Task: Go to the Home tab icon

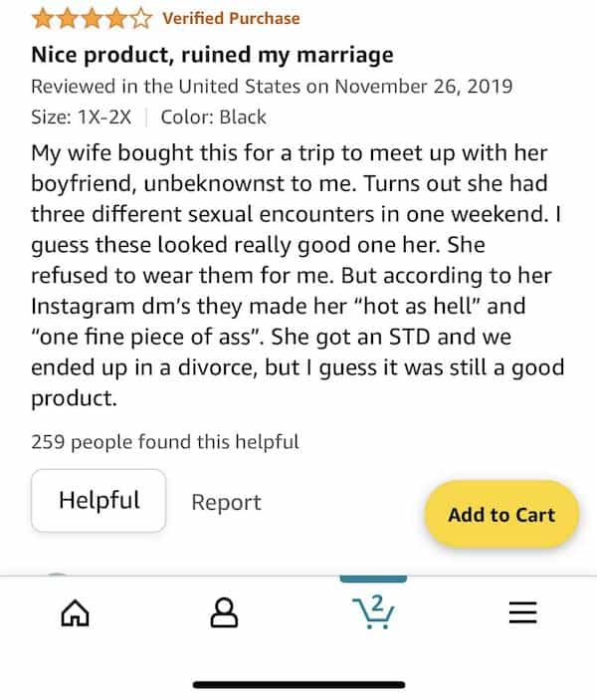Action: pyautogui.click(x=75, y=611)
